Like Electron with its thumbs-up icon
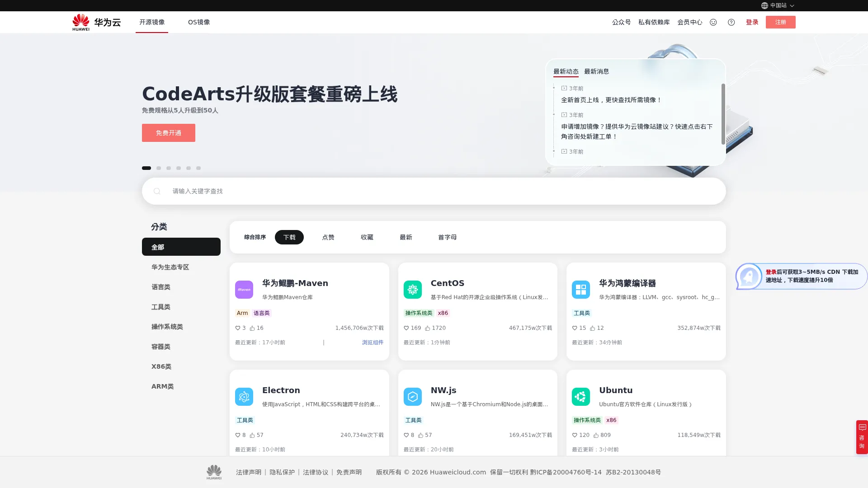868x488 pixels. tap(252, 435)
